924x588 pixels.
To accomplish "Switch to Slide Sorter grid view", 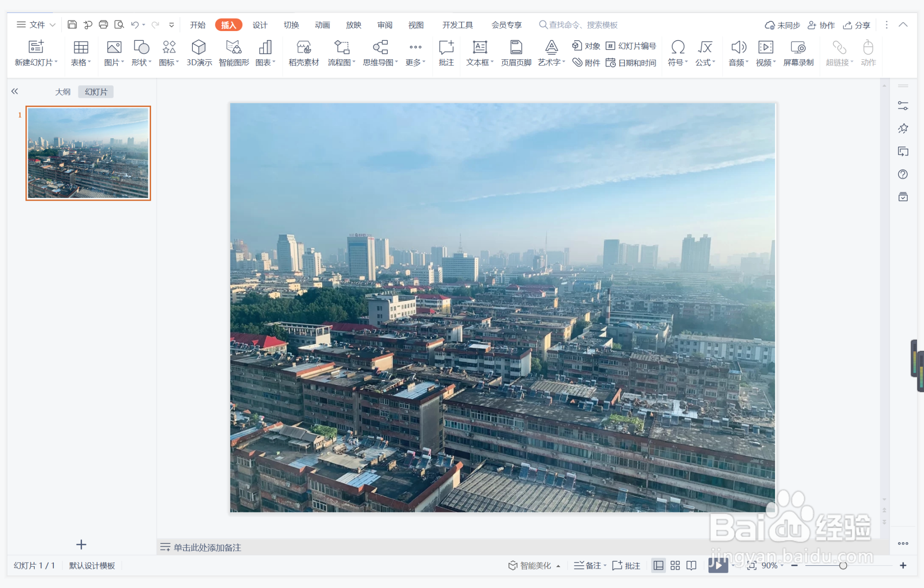I will coord(675,565).
